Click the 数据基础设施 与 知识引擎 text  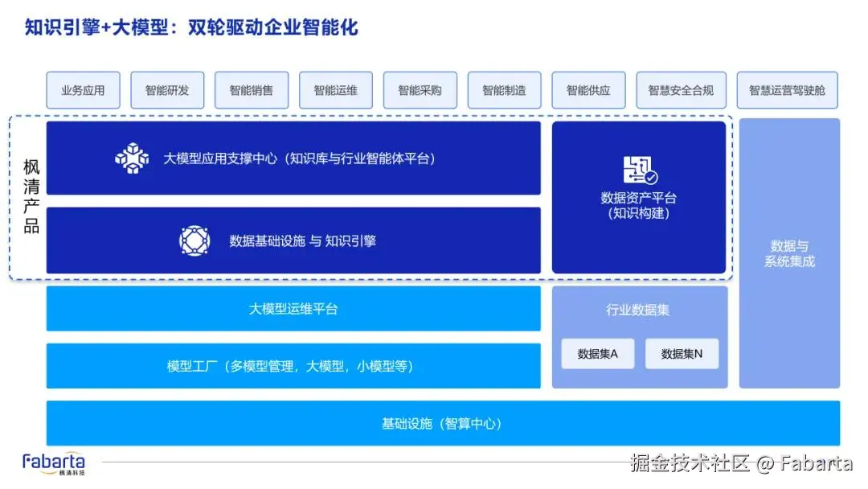[x=303, y=241]
